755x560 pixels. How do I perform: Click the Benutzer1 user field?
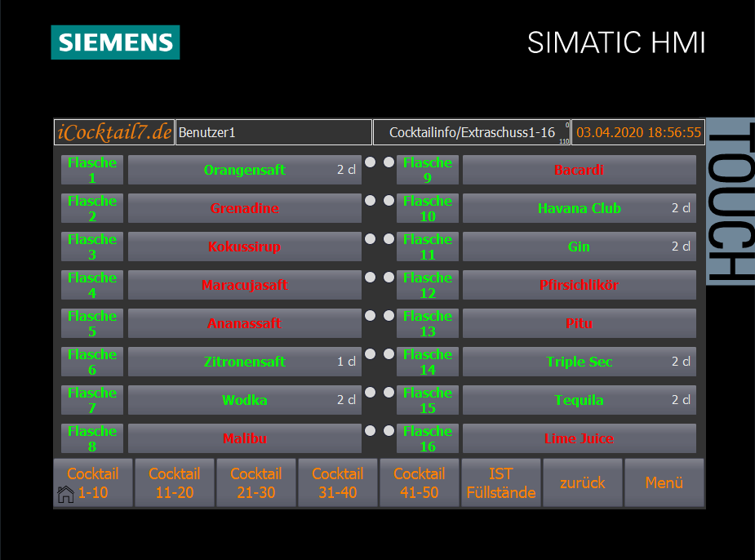273,132
